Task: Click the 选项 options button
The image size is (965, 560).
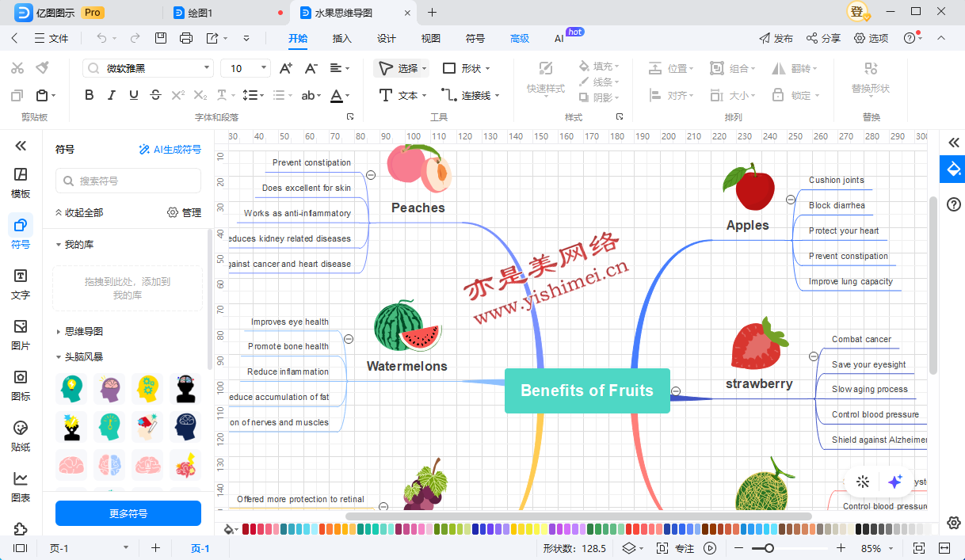Action: coord(871,38)
